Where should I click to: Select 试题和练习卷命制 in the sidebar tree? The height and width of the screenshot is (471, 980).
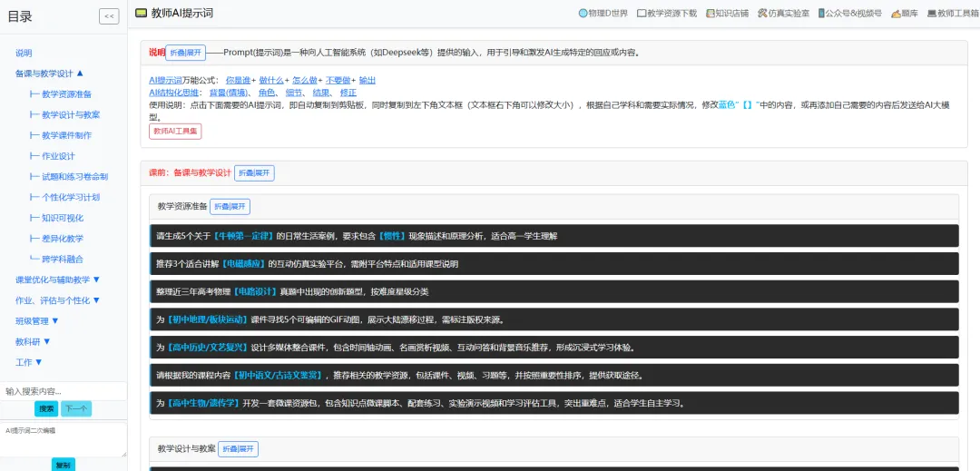click(x=69, y=177)
